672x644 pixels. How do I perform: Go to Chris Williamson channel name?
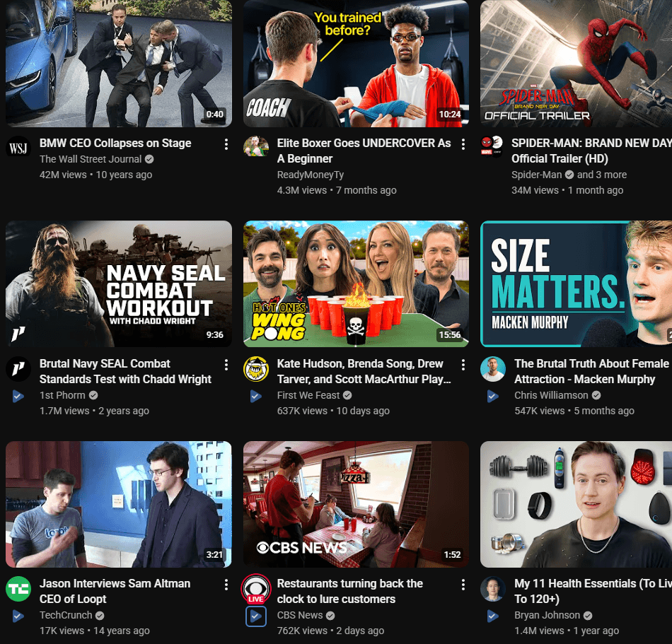pos(551,395)
